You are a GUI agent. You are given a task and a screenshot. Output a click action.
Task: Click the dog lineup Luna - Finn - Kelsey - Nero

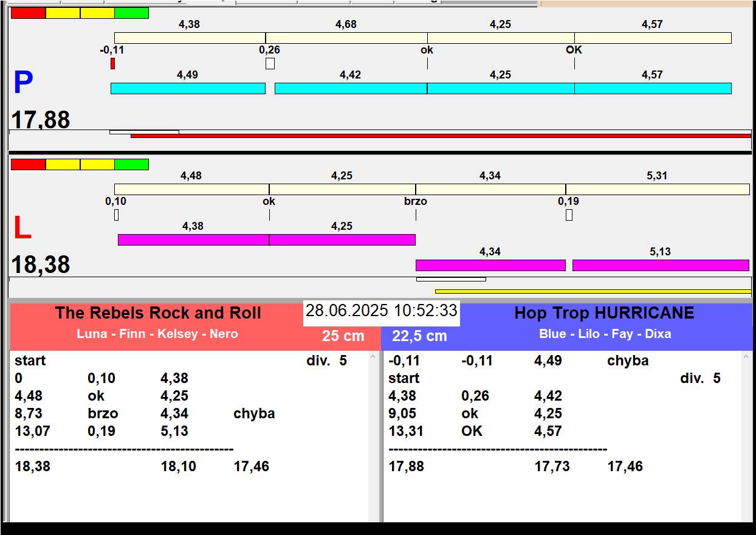click(x=157, y=334)
